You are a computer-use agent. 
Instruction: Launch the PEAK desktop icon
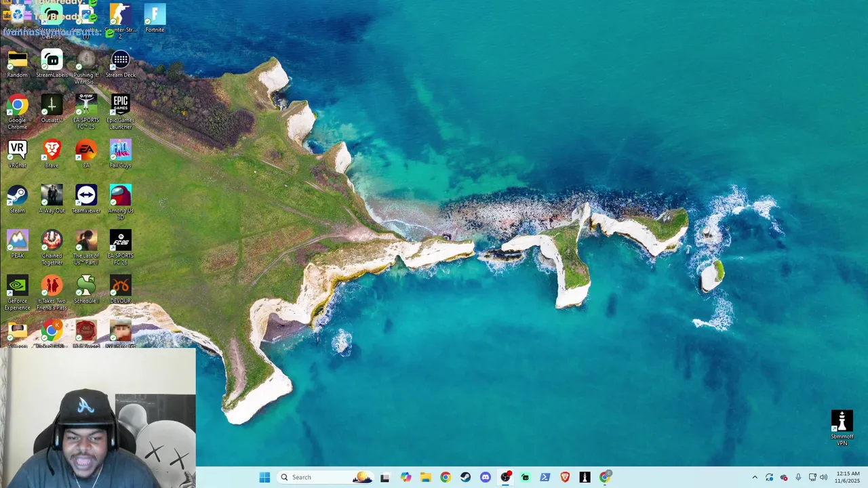point(18,244)
